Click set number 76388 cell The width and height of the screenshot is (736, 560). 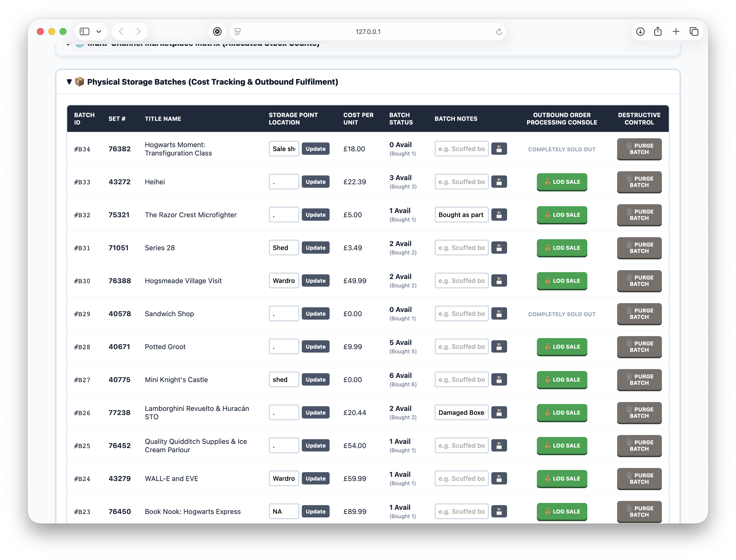click(120, 281)
